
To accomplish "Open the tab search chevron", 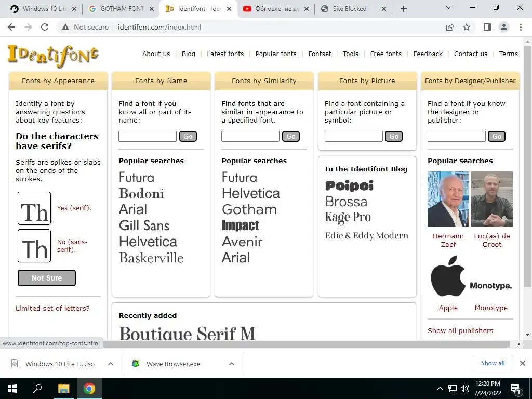I will [448, 7].
